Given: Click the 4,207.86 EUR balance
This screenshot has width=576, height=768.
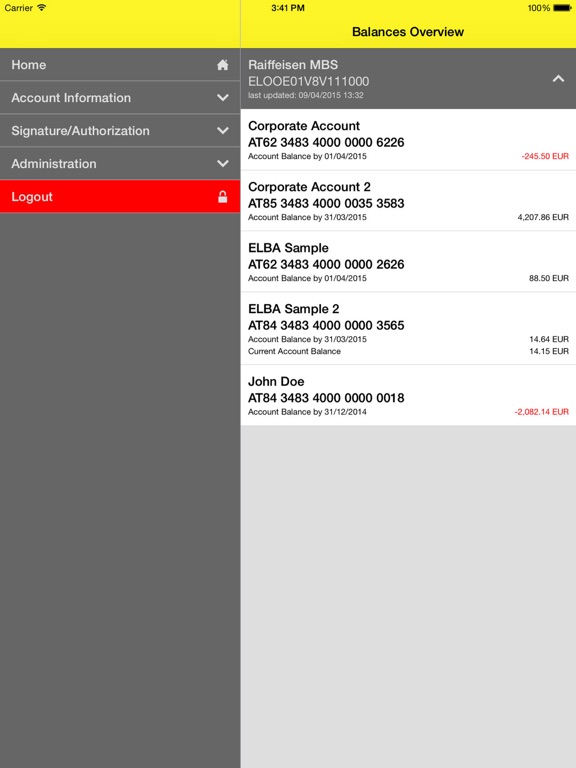Looking at the screenshot, I should (543, 217).
